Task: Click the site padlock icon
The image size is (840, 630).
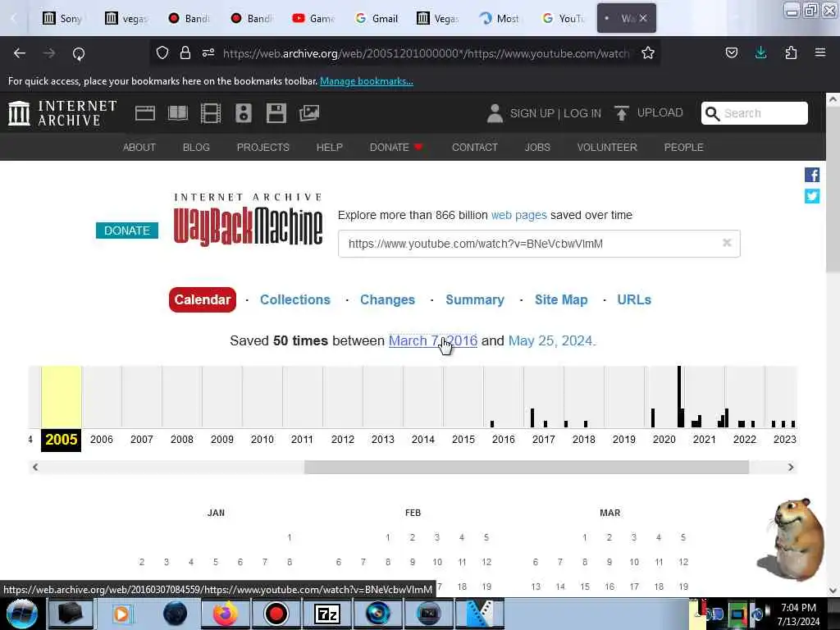Action: [185, 52]
